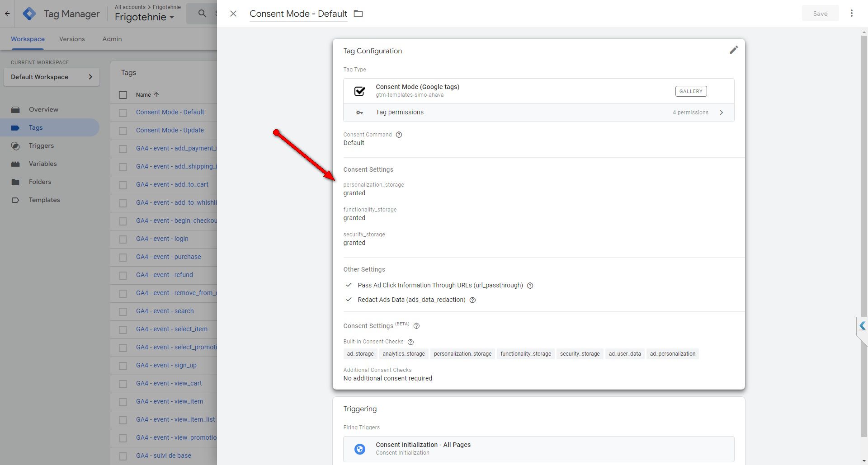Screen dimensions: 868x465
Task: Open Folders in the sidebar
Action: click(40, 182)
